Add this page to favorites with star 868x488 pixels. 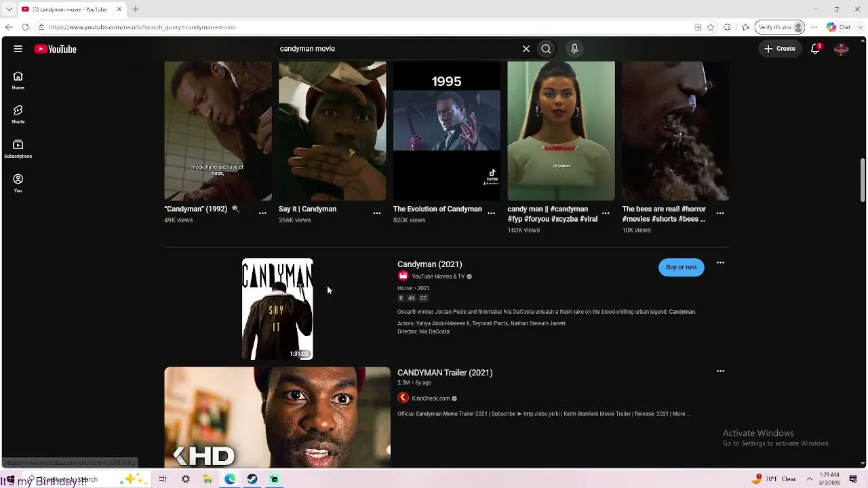tap(711, 27)
